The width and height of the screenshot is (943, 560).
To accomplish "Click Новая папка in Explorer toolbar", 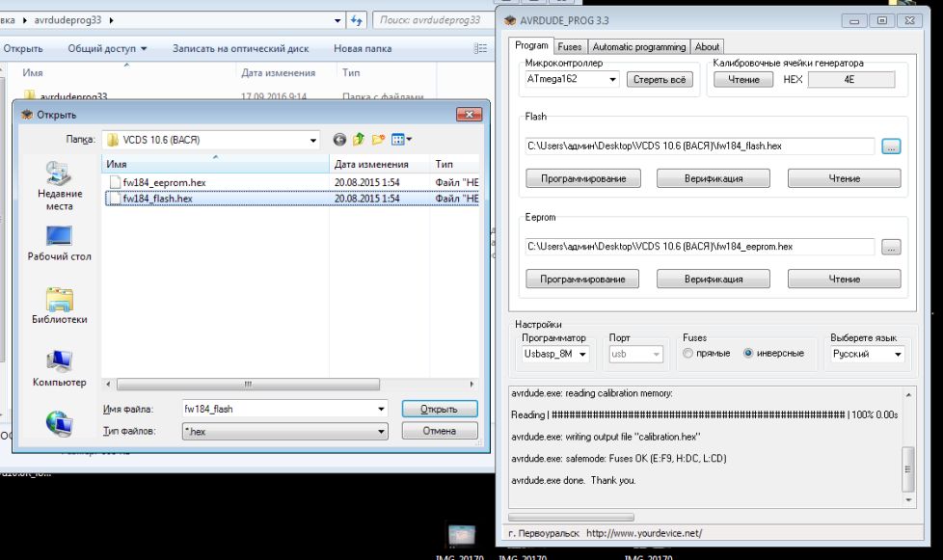I will point(363,48).
